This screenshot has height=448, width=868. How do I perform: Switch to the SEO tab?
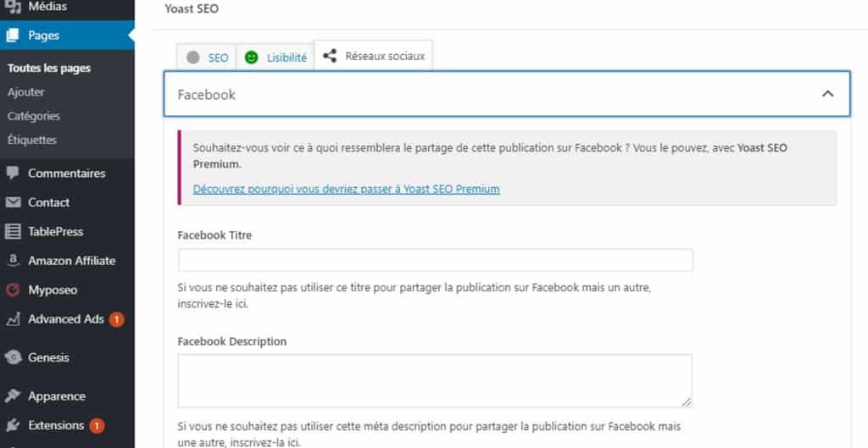pyautogui.click(x=207, y=57)
